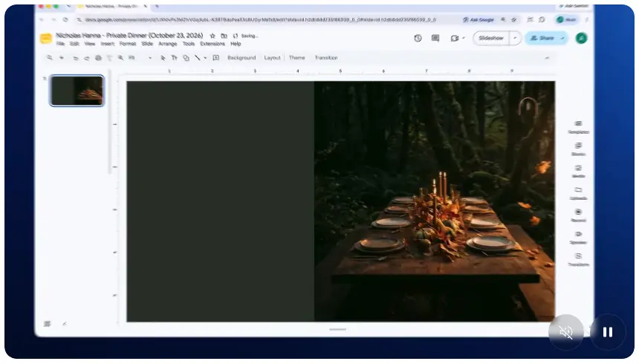Click the Layout button
639x364 pixels.
point(272,58)
